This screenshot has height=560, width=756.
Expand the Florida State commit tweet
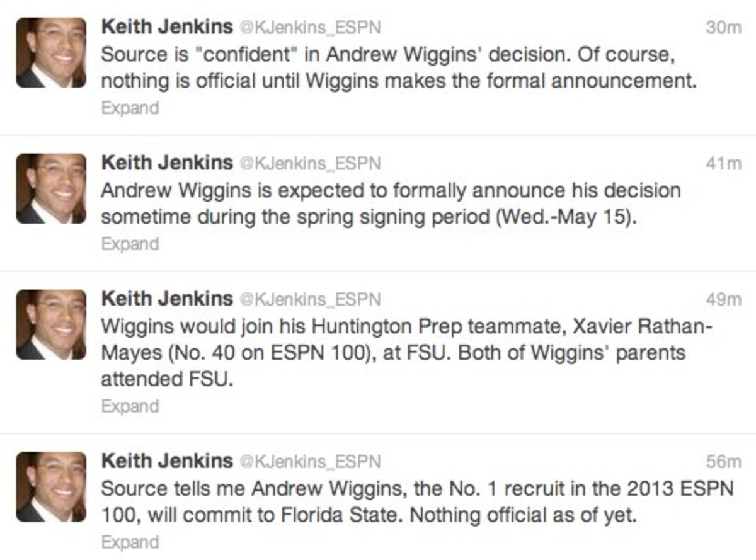pyautogui.click(x=130, y=542)
